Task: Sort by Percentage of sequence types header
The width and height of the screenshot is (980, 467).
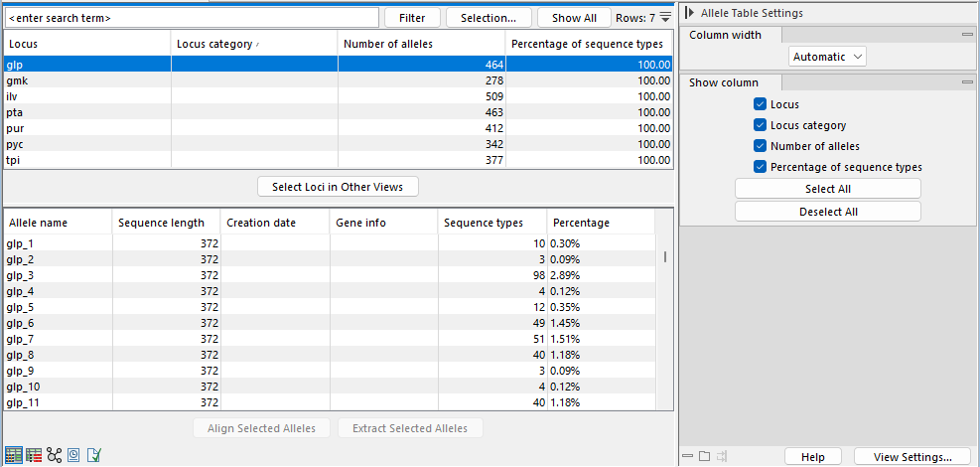Action: 590,45
